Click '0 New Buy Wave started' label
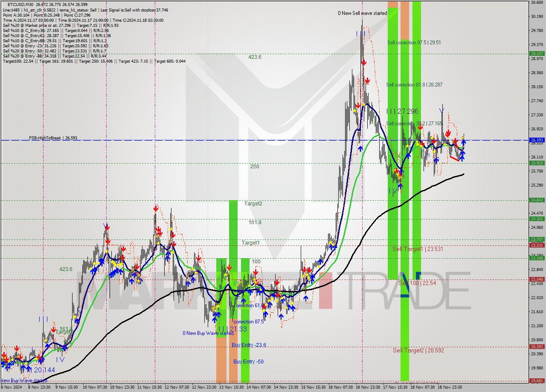Image resolution: width=546 pixels, height=392 pixels. [x=208, y=333]
